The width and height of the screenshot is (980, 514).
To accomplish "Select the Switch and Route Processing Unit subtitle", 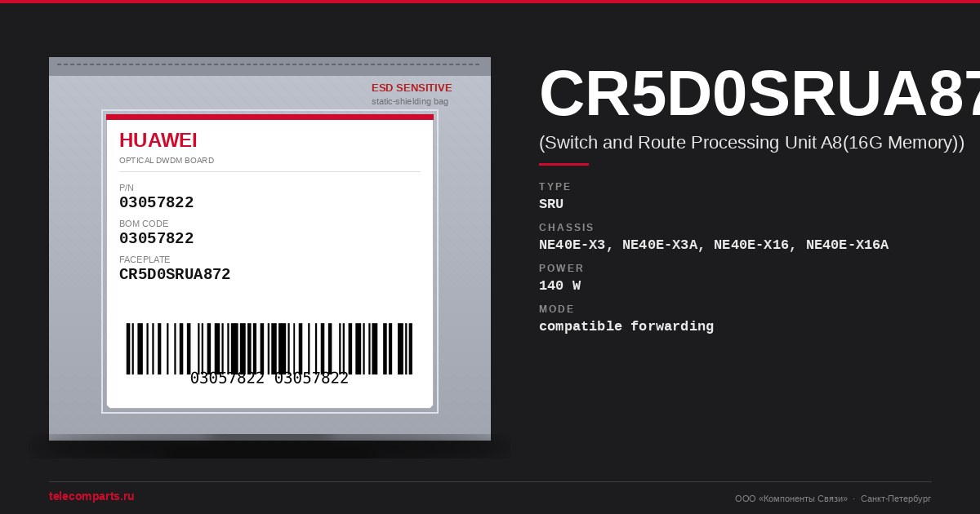I will click(x=751, y=143).
